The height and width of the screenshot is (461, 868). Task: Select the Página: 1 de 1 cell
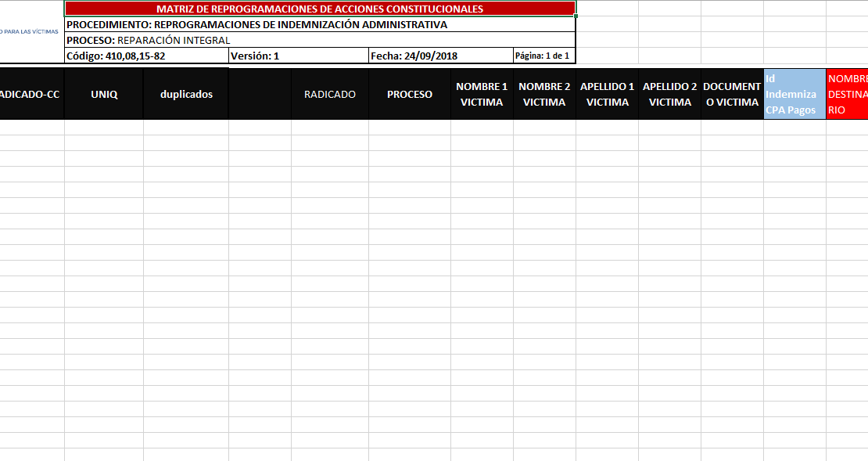click(543, 56)
